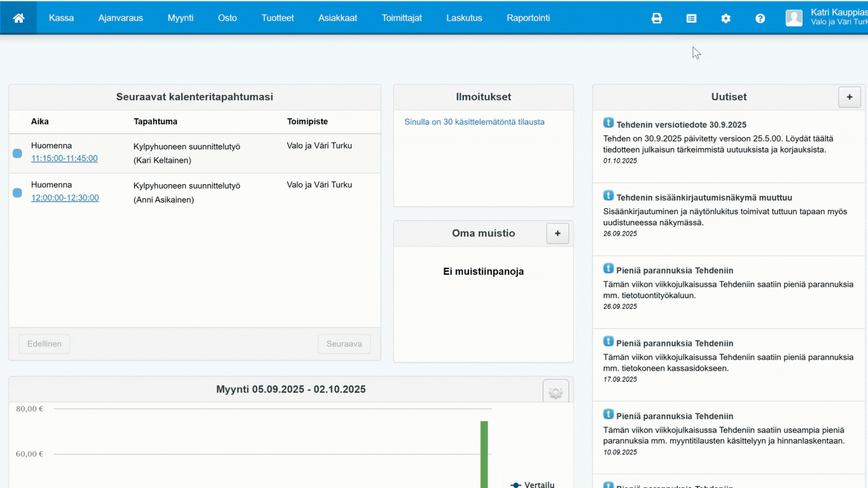This screenshot has width=868, height=488.
Task: Open the 11:15:00-11:45:00 event link
Action: (64, 159)
